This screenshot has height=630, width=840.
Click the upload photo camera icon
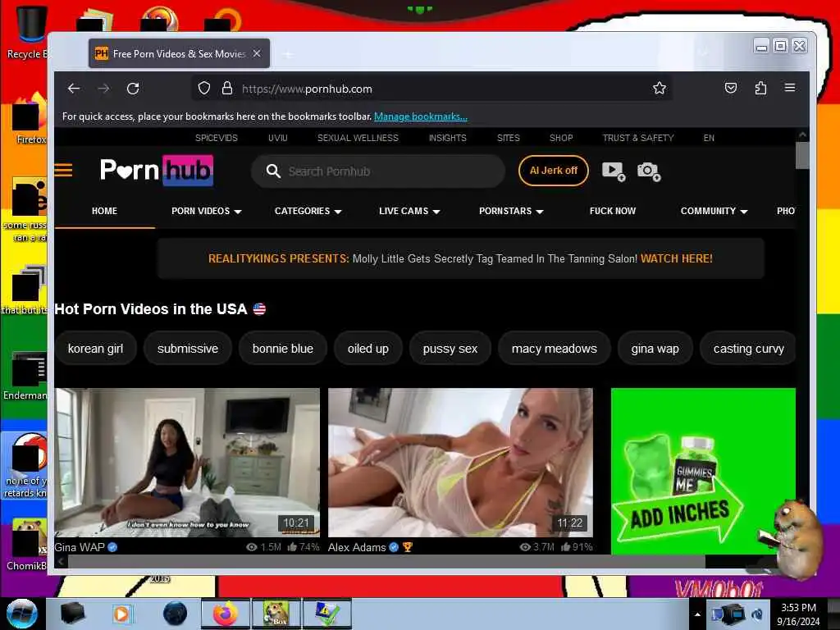coord(649,171)
